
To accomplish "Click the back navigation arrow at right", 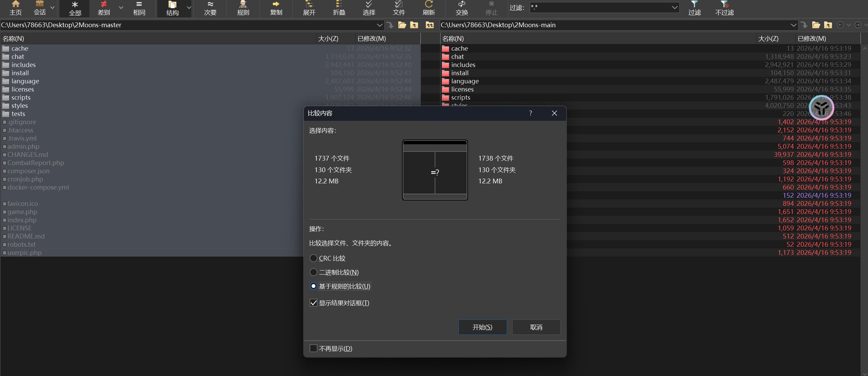I will [x=840, y=25].
